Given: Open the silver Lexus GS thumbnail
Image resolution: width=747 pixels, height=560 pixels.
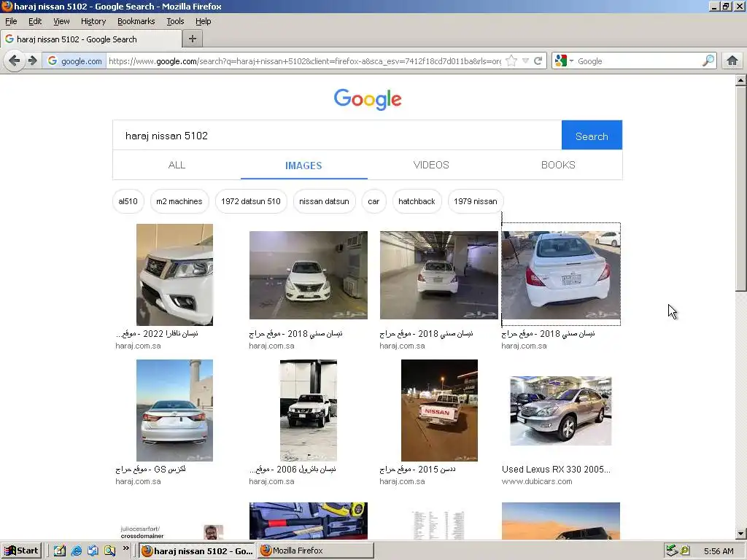Looking at the screenshot, I should tap(174, 410).
